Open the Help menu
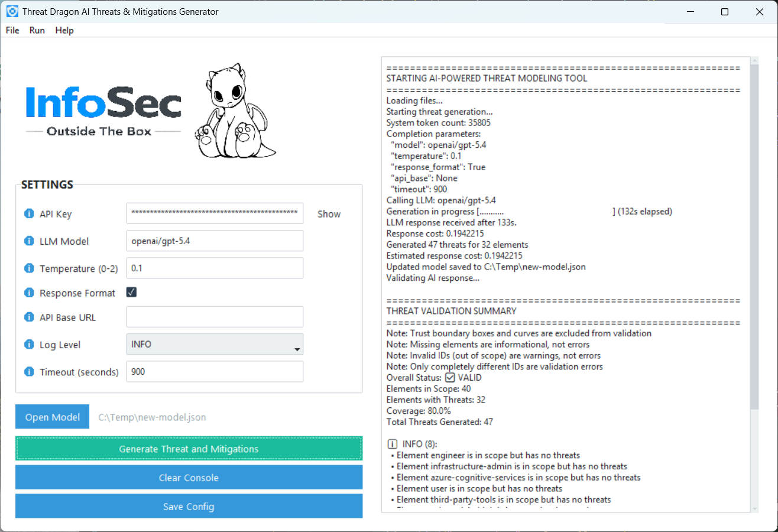The width and height of the screenshot is (778, 532). [64, 30]
